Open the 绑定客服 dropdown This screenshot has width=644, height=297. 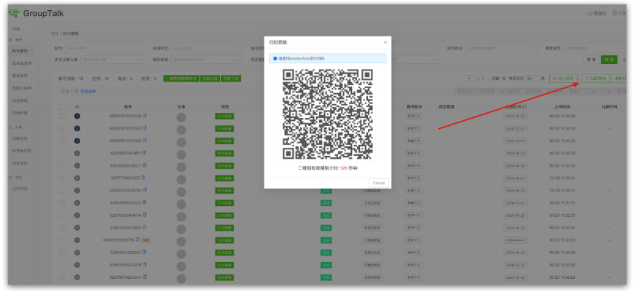coord(208,60)
